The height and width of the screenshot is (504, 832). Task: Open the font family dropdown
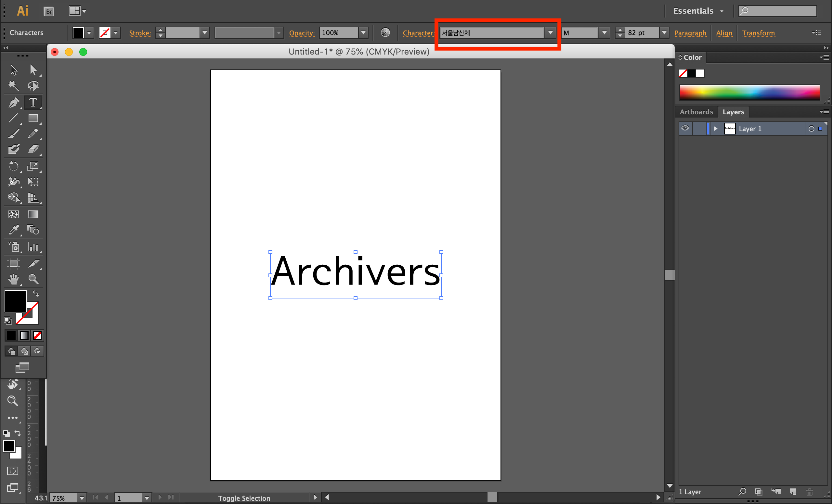pyautogui.click(x=551, y=33)
